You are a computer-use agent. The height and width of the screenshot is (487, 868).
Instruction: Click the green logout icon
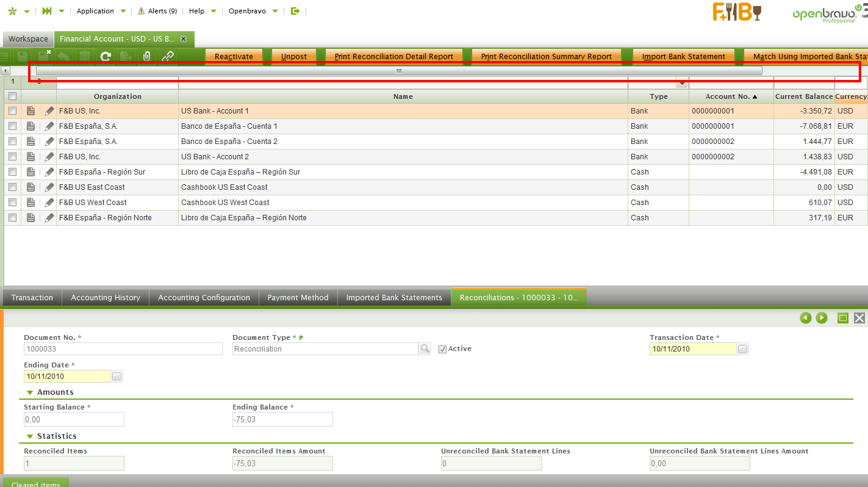click(x=295, y=11)
